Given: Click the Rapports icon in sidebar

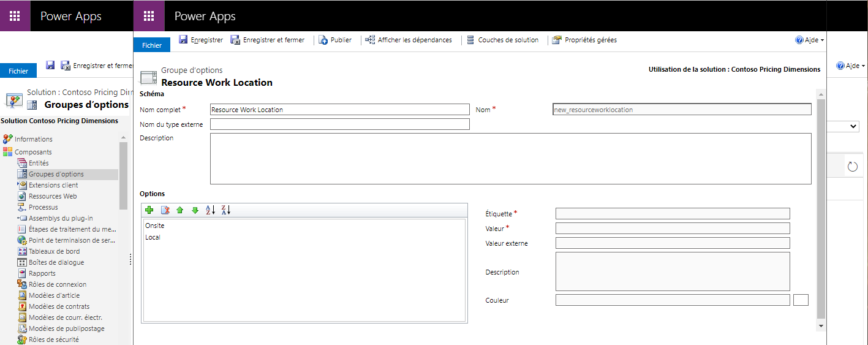Looking at the screenshot, I should pos(22,273).
